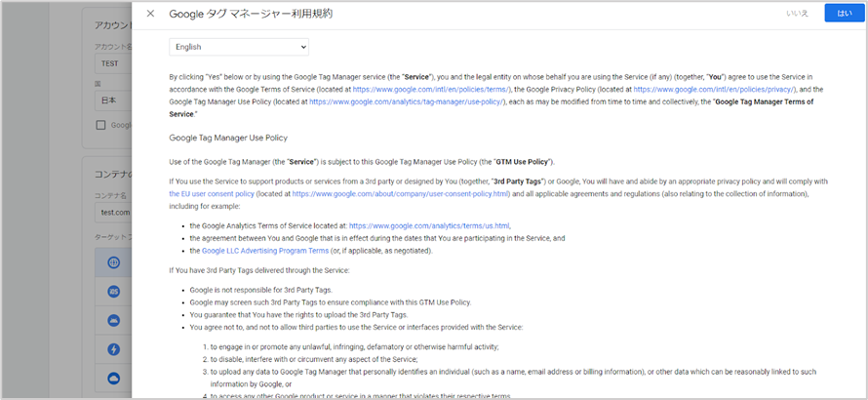Click the blue はい button
This screenshot has height=400, width=868.
pos(845,14)
